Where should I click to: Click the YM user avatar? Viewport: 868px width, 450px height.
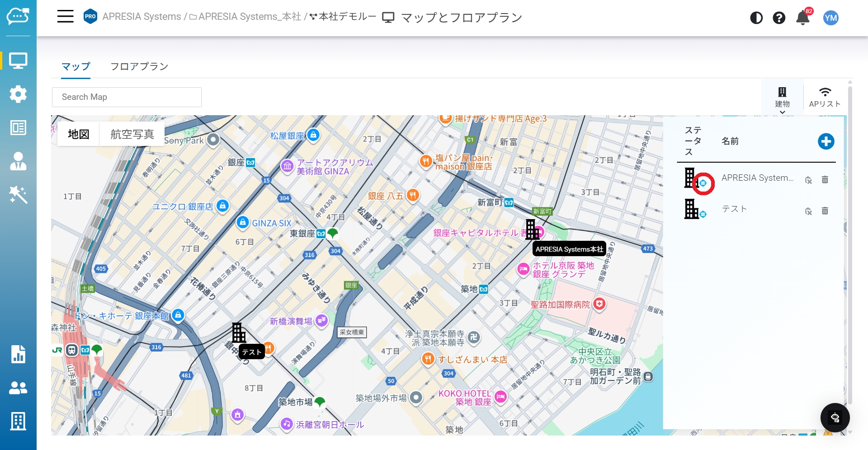click(830, 18)
